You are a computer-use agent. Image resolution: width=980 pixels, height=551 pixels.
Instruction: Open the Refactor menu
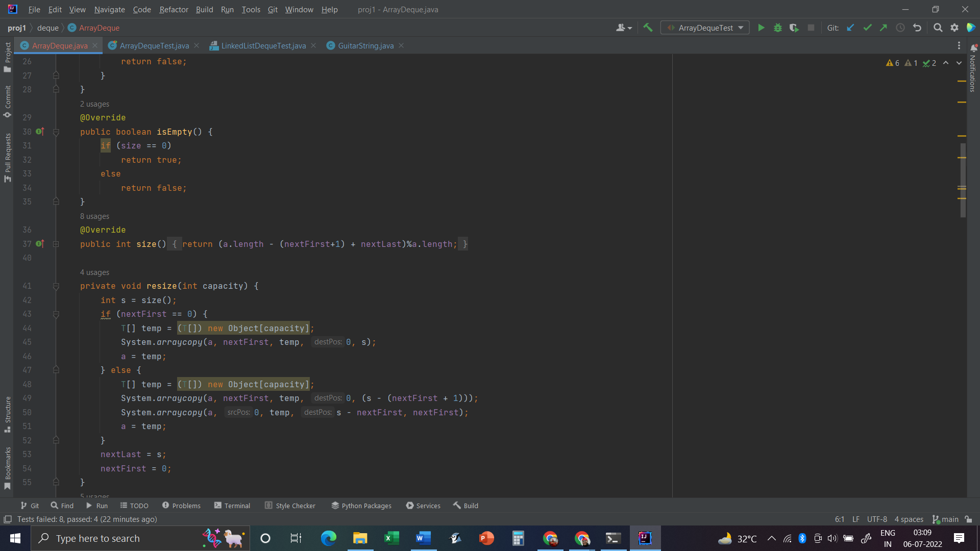tap(174, 9)
